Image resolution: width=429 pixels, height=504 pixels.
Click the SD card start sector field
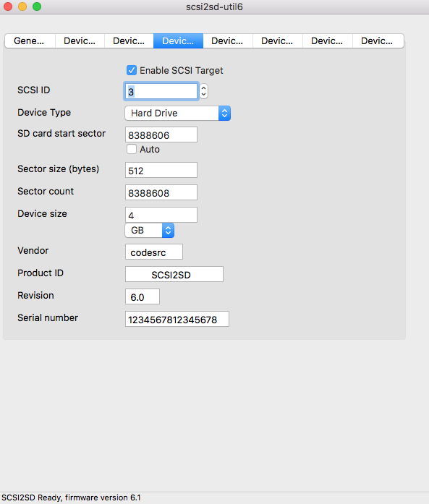pyautogui.click(x=161, y=134)
